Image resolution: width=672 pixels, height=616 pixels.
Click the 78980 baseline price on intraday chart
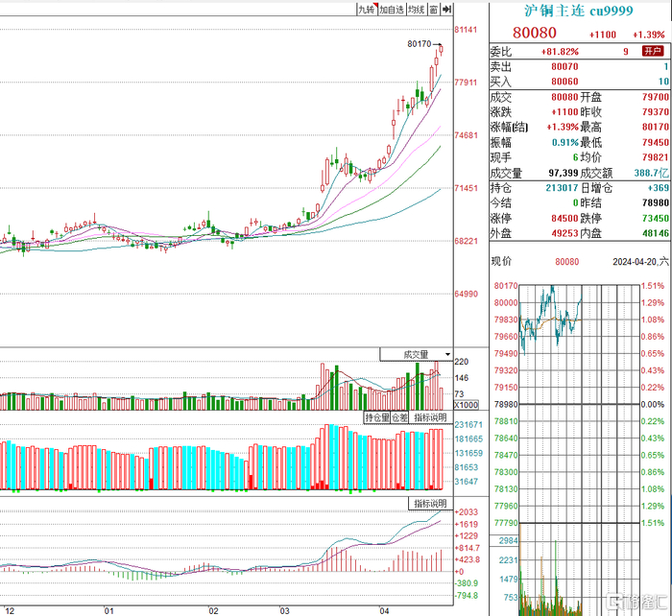point(506,404)
